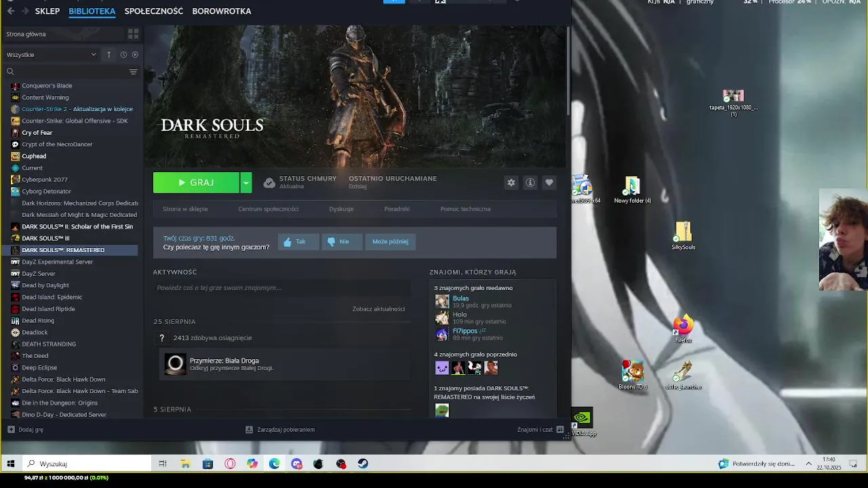868x488 pixels.
Task: Open advanced filter options icon
Action: click(133, 71)
